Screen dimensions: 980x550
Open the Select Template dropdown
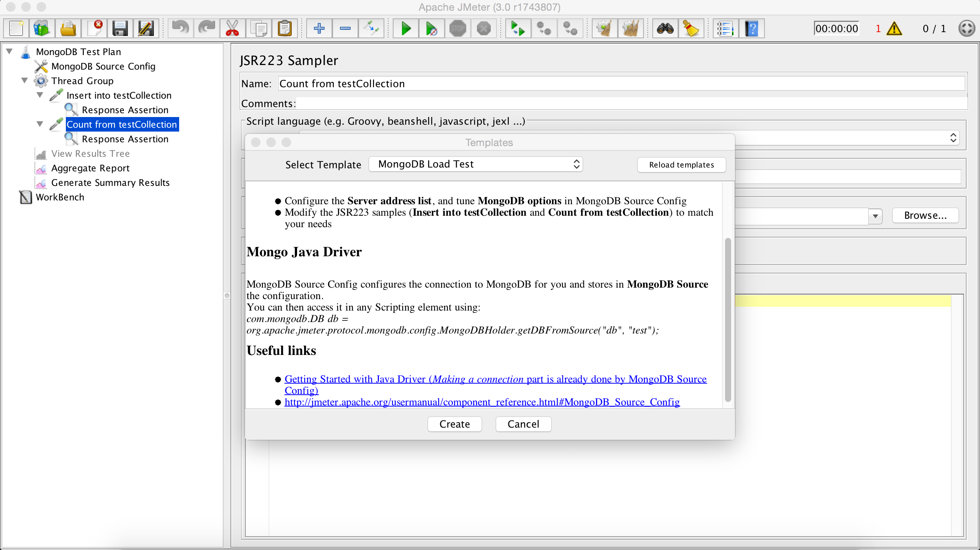click(475, 164)
